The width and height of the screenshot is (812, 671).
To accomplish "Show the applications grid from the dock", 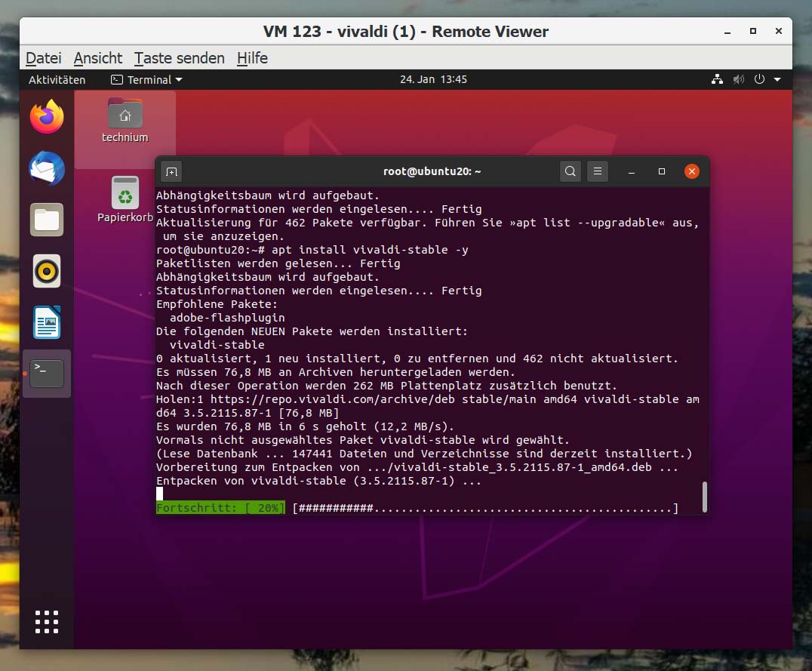I will pyautogui.click(x=46, y=622).
